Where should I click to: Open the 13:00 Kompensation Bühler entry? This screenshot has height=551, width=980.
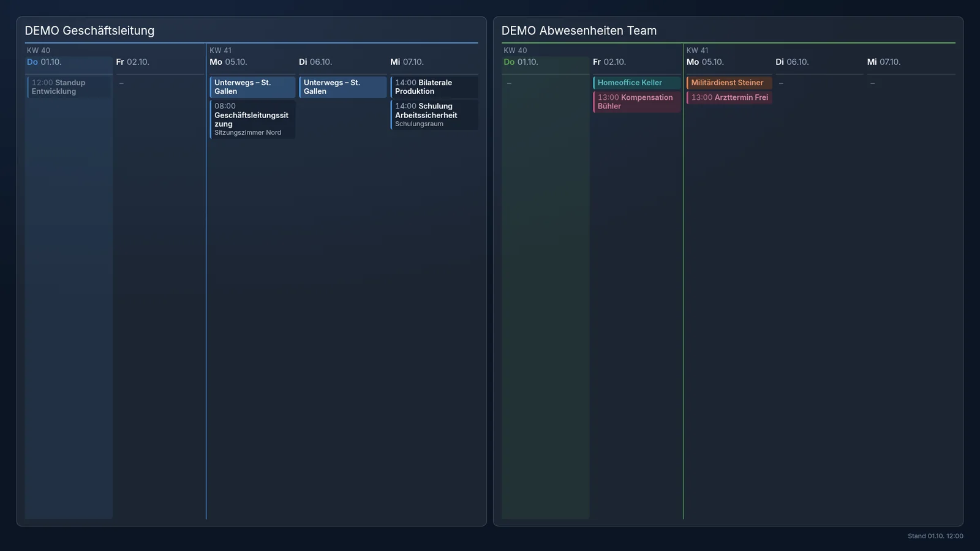pos(636,102)
